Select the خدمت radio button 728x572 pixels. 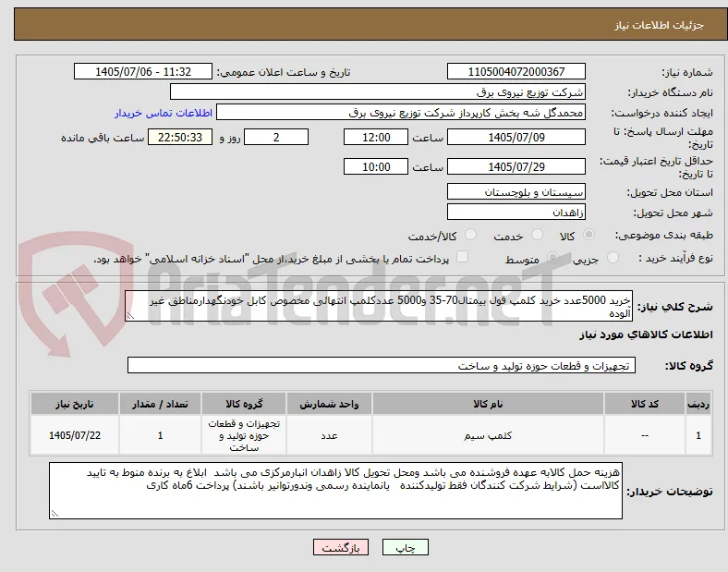click(537, 235)
